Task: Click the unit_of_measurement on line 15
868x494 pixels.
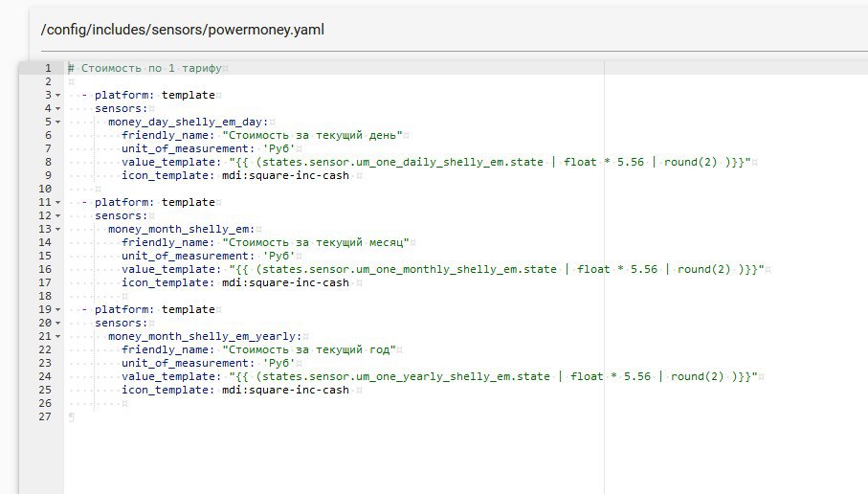Action: pos(209,256)
